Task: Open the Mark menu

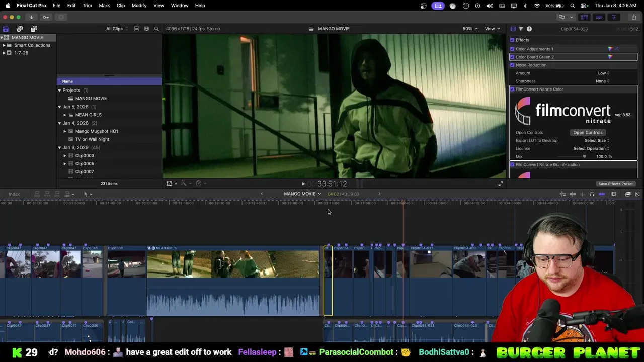Action: tap(104, 6)
